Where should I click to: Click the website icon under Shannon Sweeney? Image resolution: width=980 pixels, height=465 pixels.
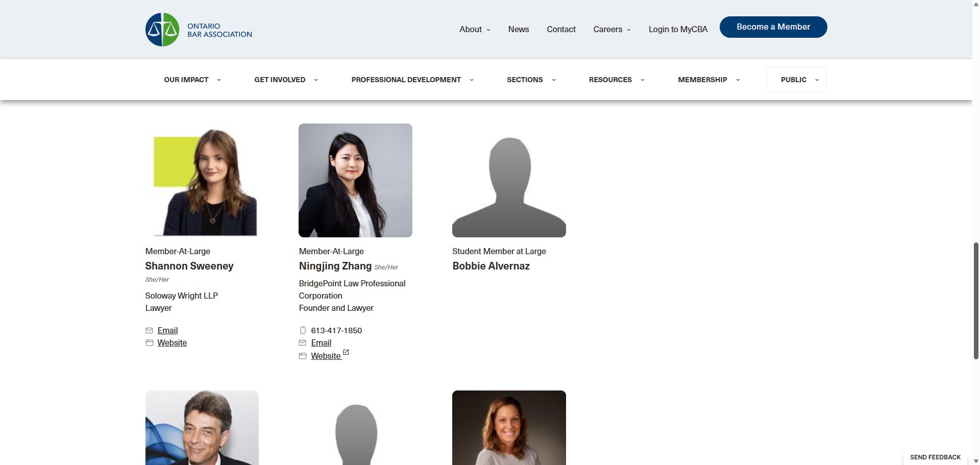(x=149, y=343)
